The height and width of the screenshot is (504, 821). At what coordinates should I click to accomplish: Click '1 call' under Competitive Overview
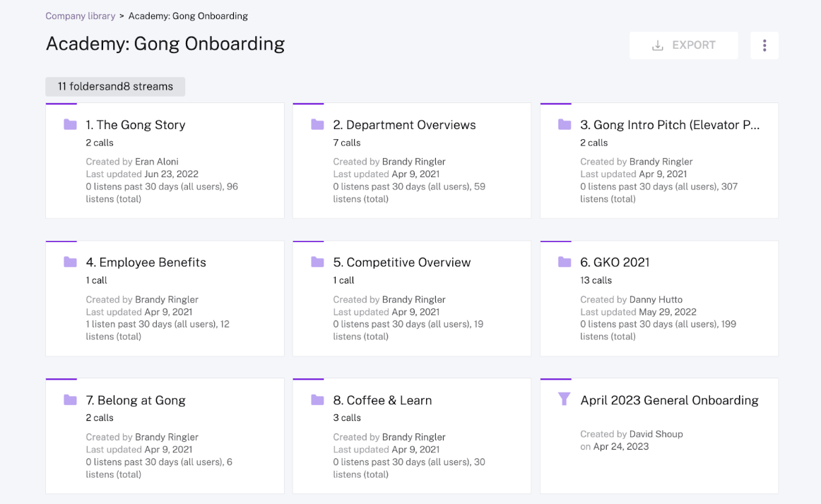[343, 280]
